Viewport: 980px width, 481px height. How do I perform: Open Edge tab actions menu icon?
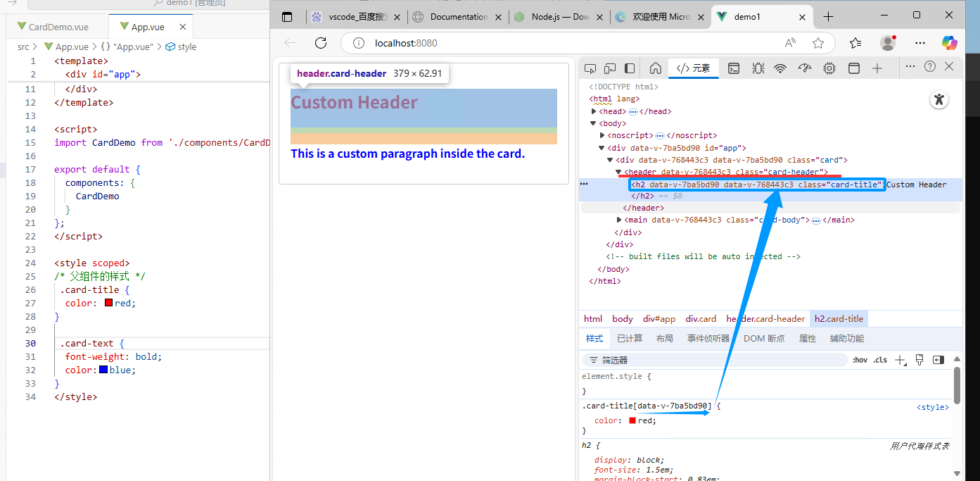click(x=286, y=16)
